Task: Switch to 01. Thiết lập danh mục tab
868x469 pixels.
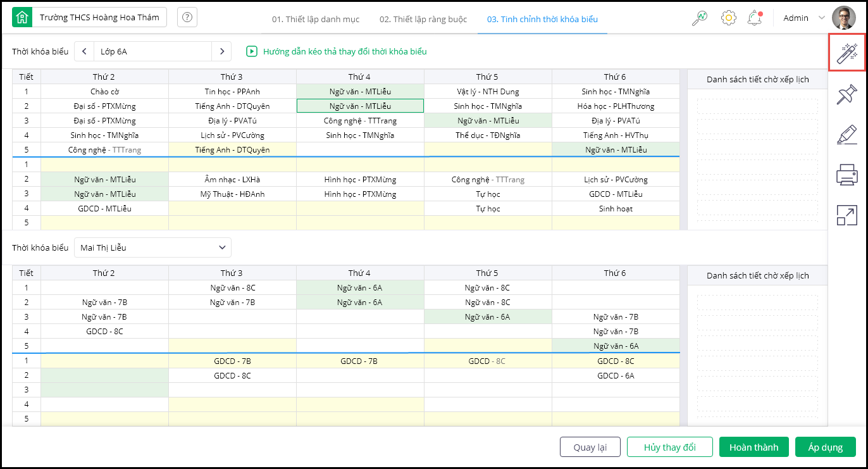Action: (x=316, y=19)
